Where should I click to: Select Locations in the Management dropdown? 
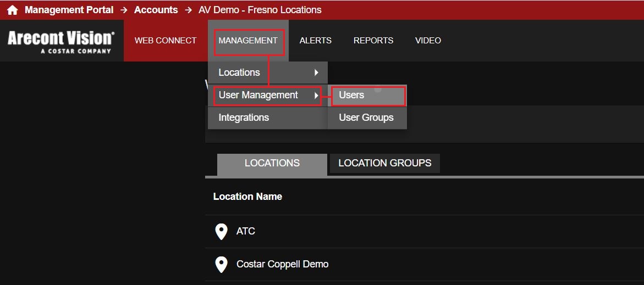pos(268,72)
